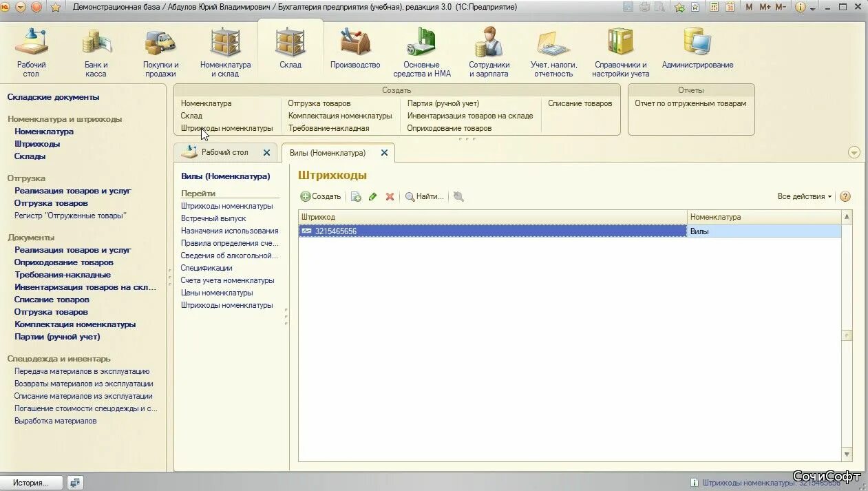Open Основные средства и НМА section

422,52
